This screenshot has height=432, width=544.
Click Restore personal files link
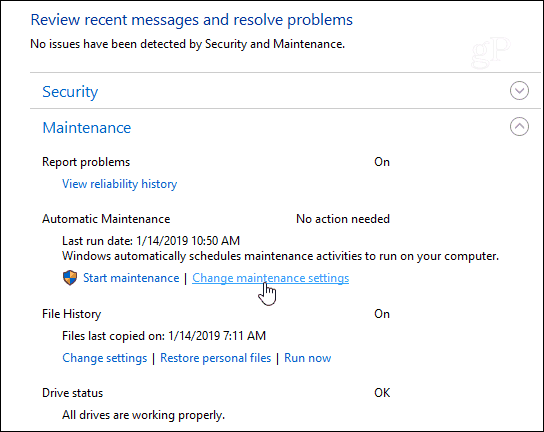coord(215,358)
